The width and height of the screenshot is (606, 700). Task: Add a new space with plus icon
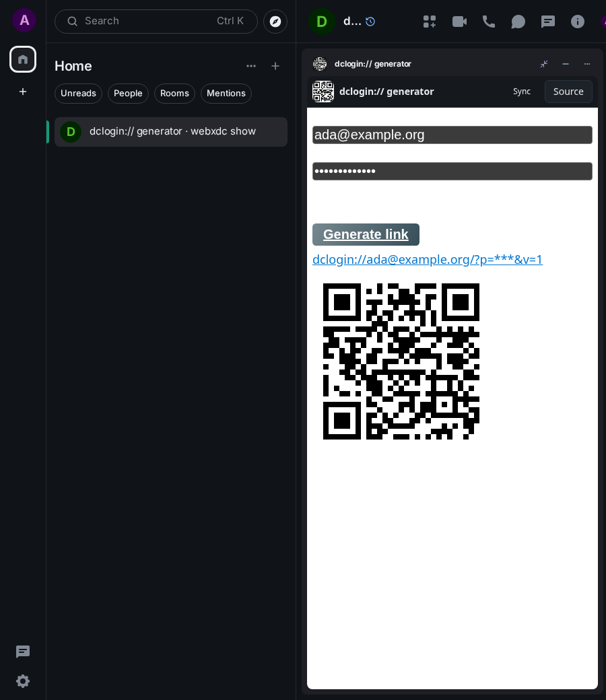coord(23,92)
